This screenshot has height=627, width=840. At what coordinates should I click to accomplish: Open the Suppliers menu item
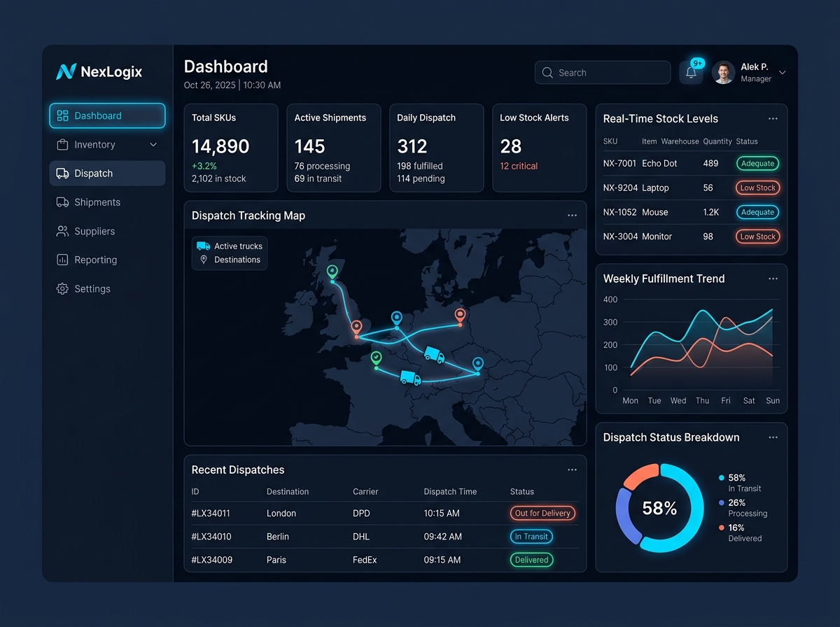107,231
